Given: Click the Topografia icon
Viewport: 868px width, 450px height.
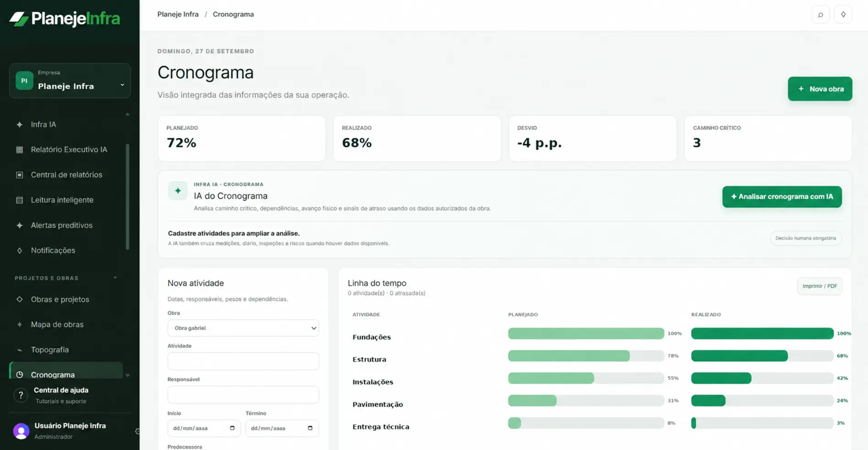Looking at the screenshot, I should (19, 350).
